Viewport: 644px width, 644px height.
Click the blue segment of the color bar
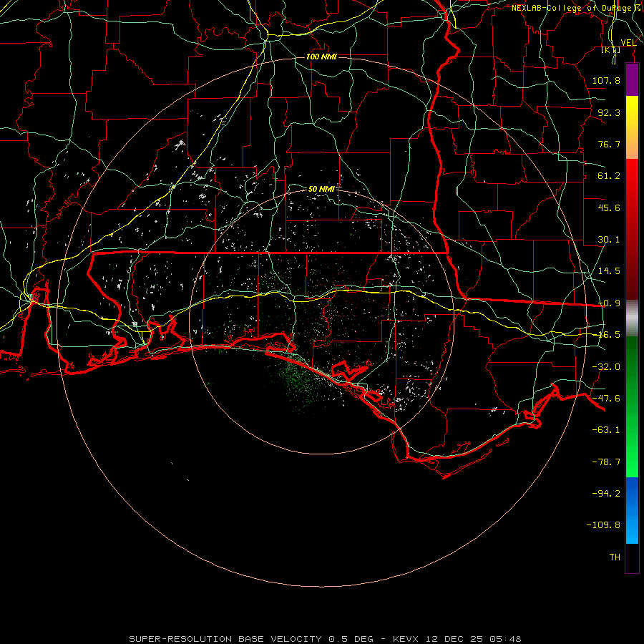(x=632, y=510)
